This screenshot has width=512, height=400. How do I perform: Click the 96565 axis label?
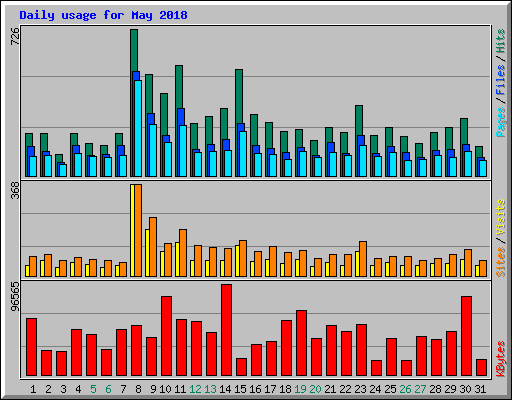tap(15, 297)
